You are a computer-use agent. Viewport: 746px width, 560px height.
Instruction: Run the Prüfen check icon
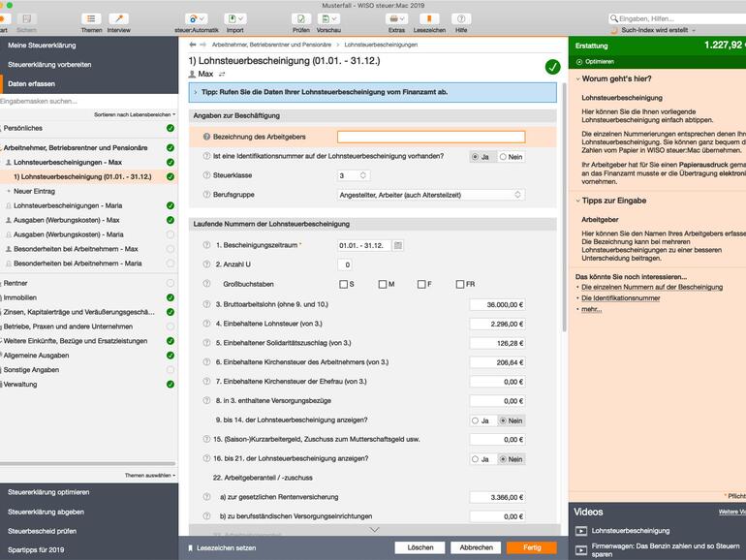(x=300, y=19)
